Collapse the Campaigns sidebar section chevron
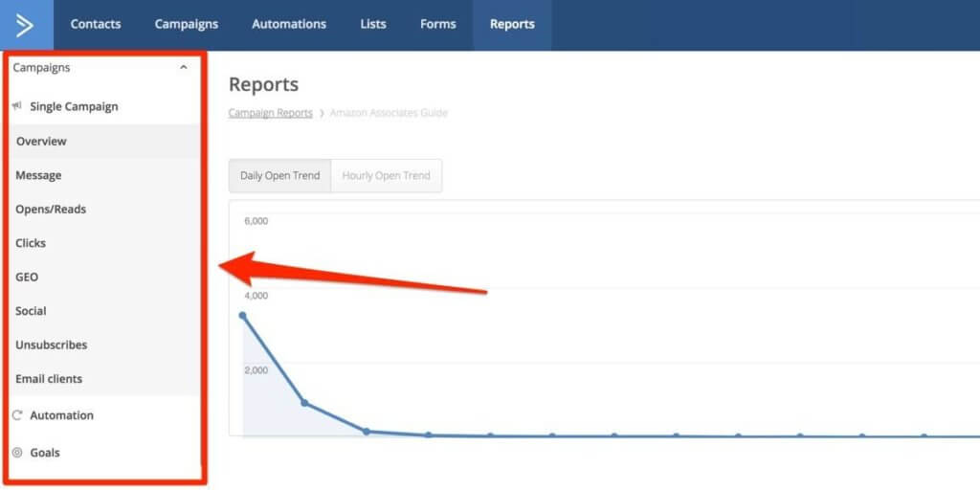 [x=183, y=67]
